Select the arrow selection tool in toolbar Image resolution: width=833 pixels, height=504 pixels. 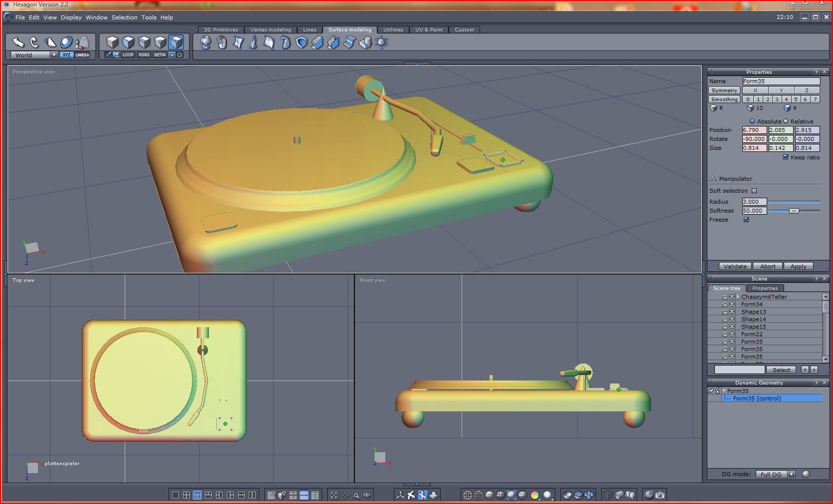coord(18,42)
